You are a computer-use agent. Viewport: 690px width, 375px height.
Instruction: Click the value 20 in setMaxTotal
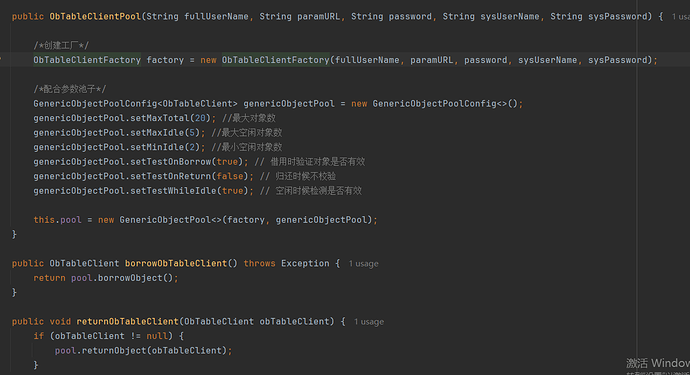[x=200, y=118]
